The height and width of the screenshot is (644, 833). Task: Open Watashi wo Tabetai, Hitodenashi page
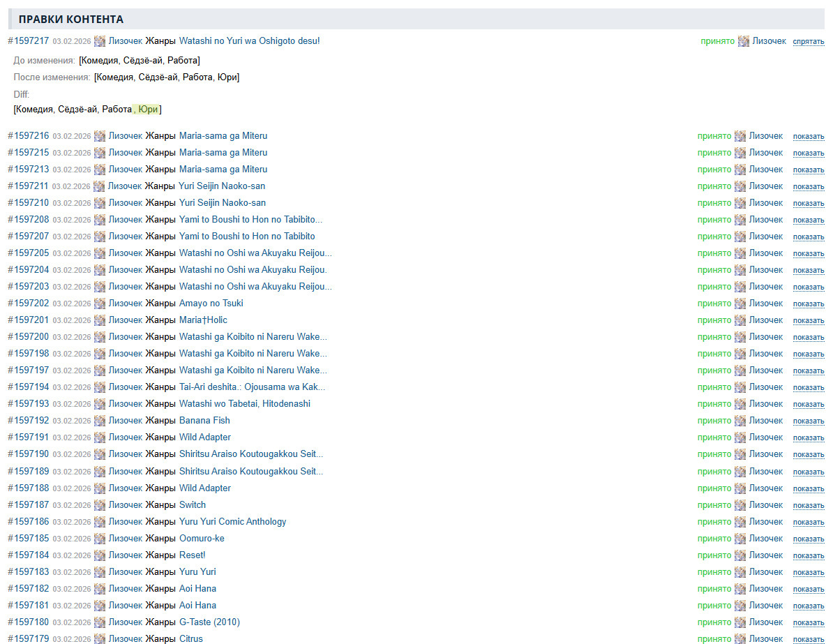(244, 404)
